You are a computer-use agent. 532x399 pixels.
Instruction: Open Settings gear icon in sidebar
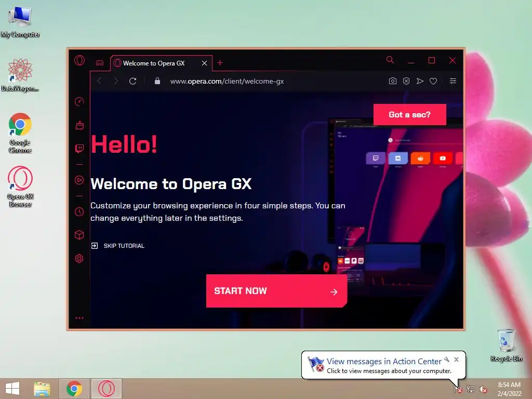coord(79,259)
